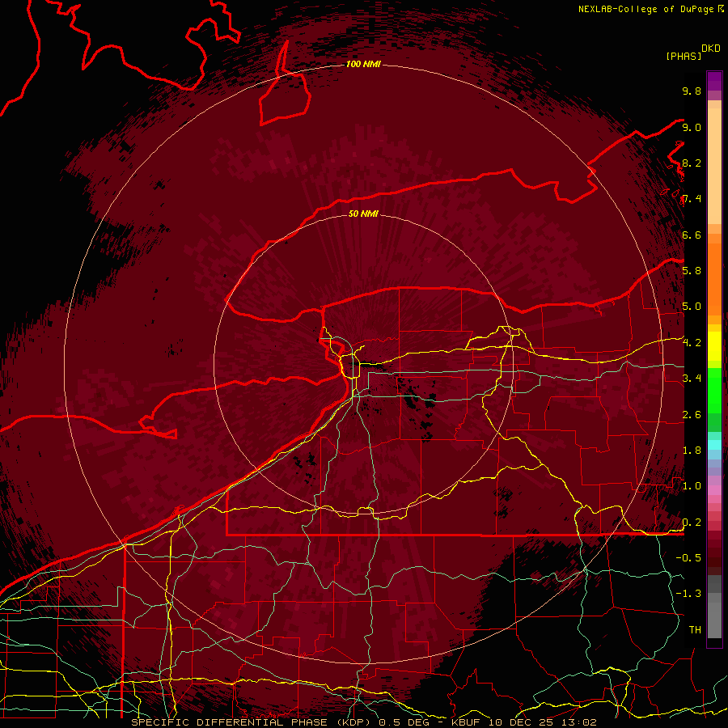Click the 5.8 value on color scale

point(692,271)
